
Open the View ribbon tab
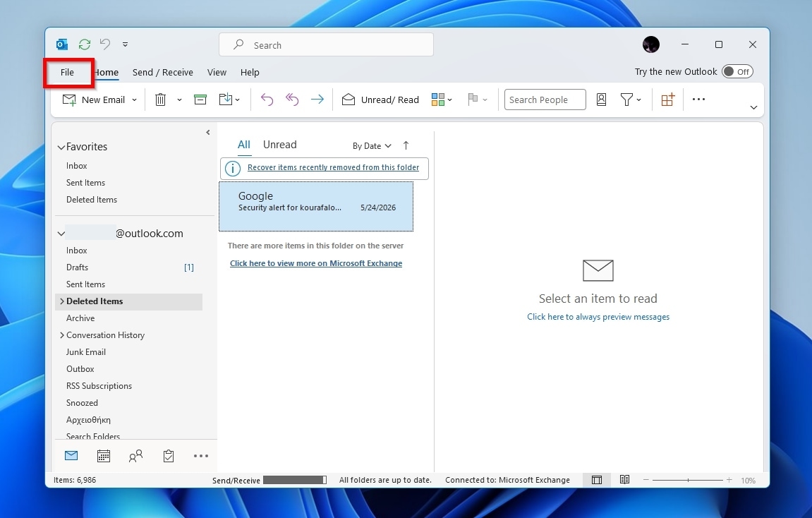pyautogui.click(x=217, y=73)
